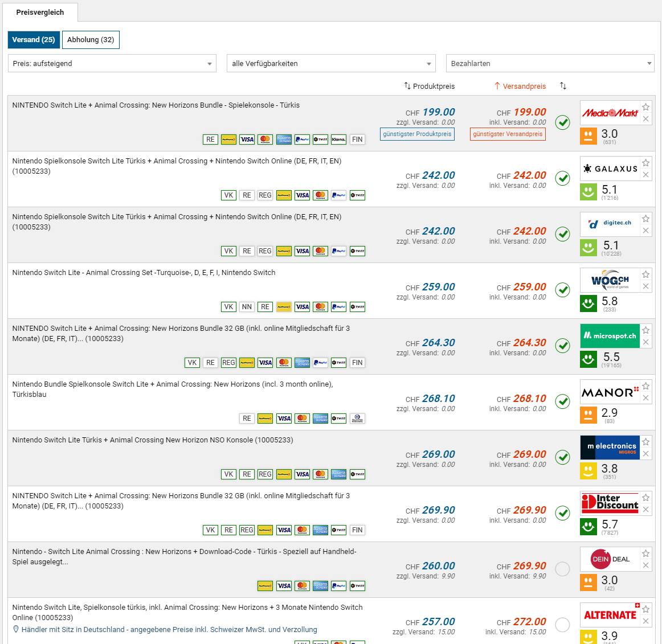Favorite the Manor offer with star
This screenshot has height=644, width=662.
[x=645, y=386]
